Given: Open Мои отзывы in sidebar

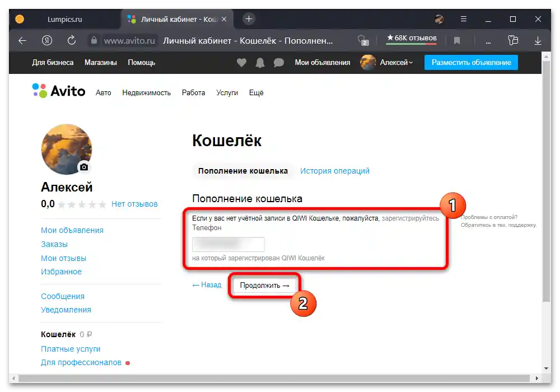Looking at the screenshot, I should (x=64, y=258).
